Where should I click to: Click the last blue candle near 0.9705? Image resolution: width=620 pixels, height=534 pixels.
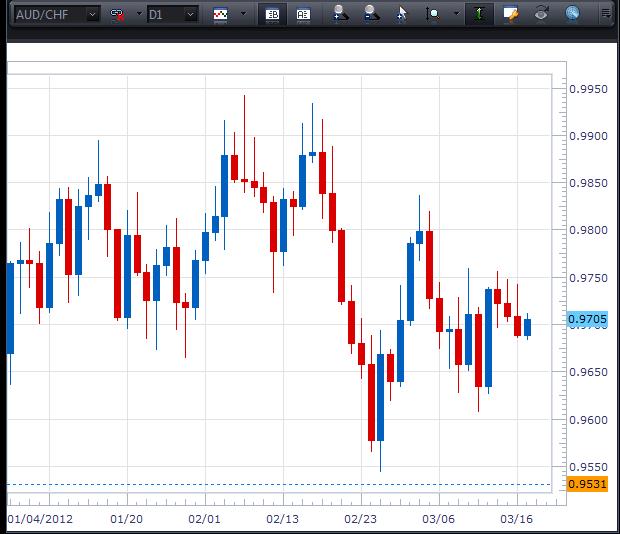click(527, 327)
